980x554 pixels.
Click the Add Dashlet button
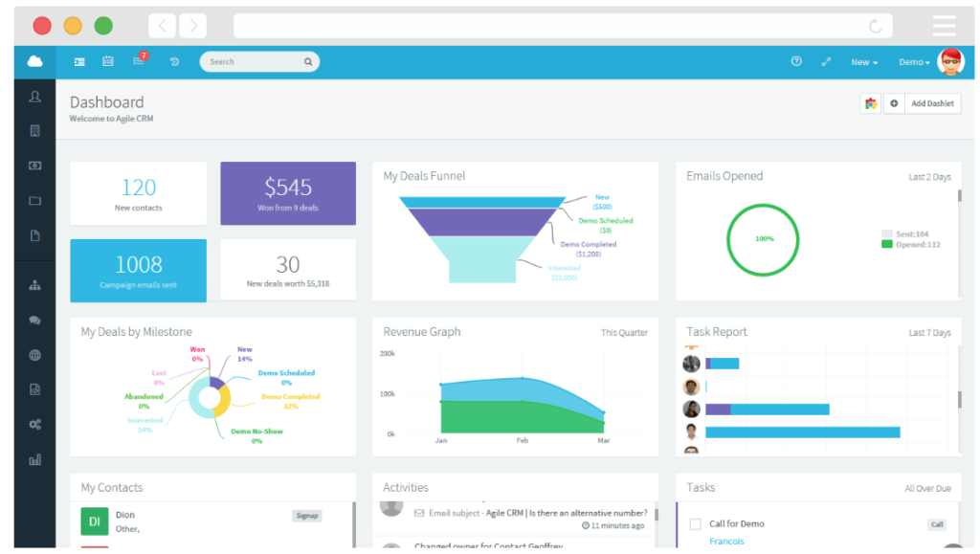pyautogui.click(x=932, y=103)
